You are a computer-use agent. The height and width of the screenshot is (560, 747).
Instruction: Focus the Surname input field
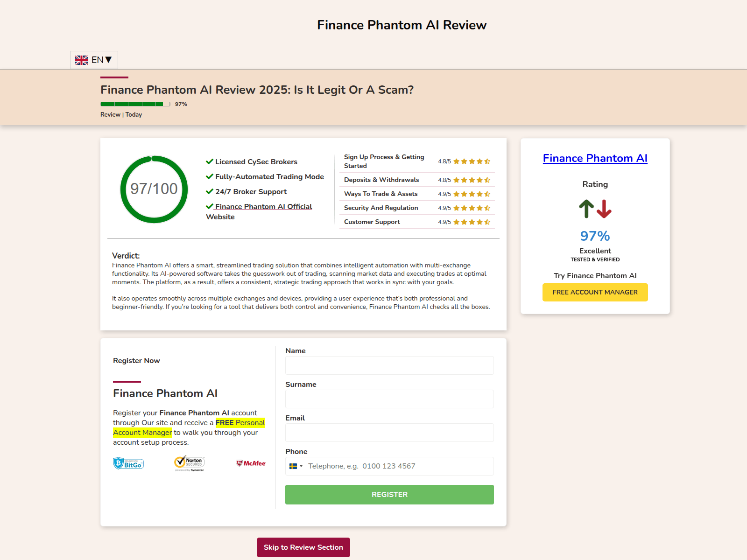pos(389,399)
